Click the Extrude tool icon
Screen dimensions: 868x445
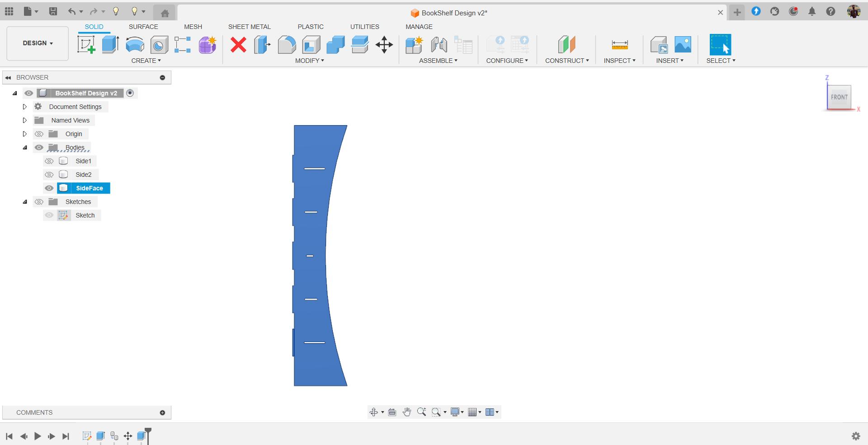[110, 45]
